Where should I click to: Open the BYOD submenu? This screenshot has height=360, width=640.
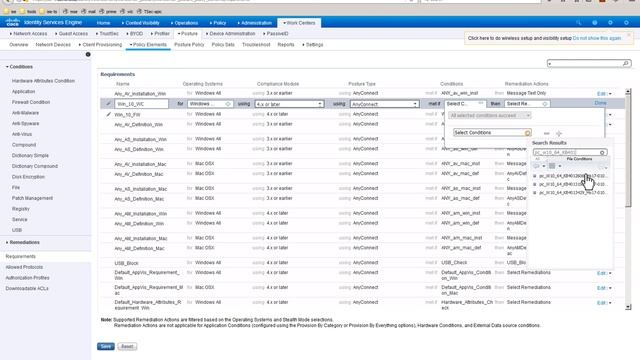[135, 33]
